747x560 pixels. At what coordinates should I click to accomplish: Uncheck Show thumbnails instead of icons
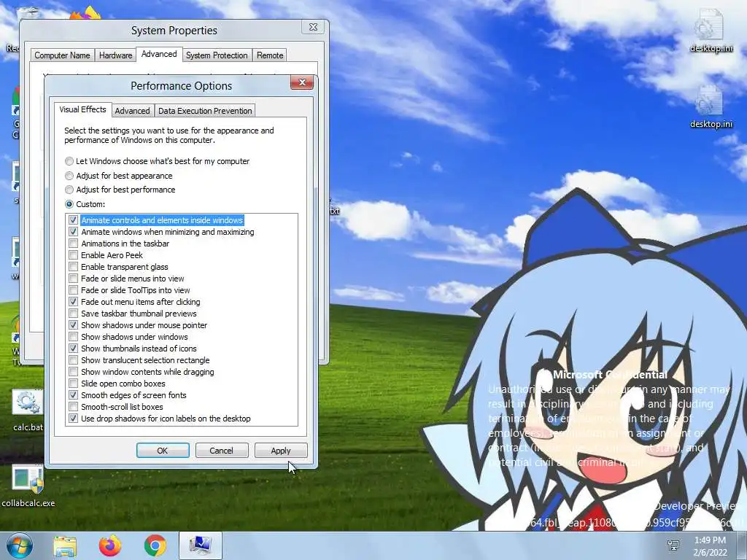(x=74, y=349)
